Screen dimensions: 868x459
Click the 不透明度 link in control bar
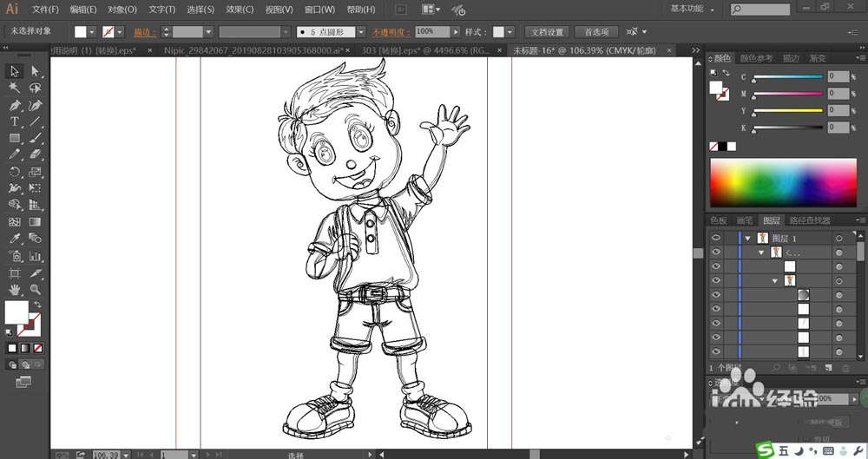(391, 32)
